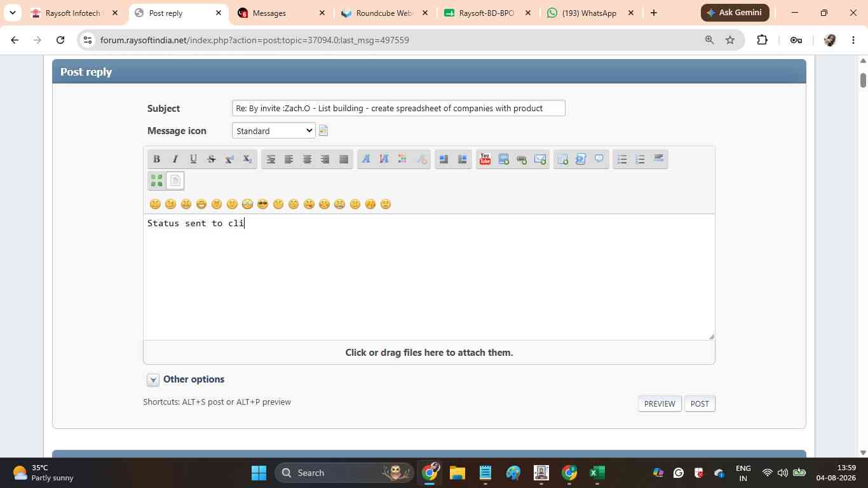This screenshot has width=868, height=488.
Task: Click the POST button
Action: tap(700, 403)
